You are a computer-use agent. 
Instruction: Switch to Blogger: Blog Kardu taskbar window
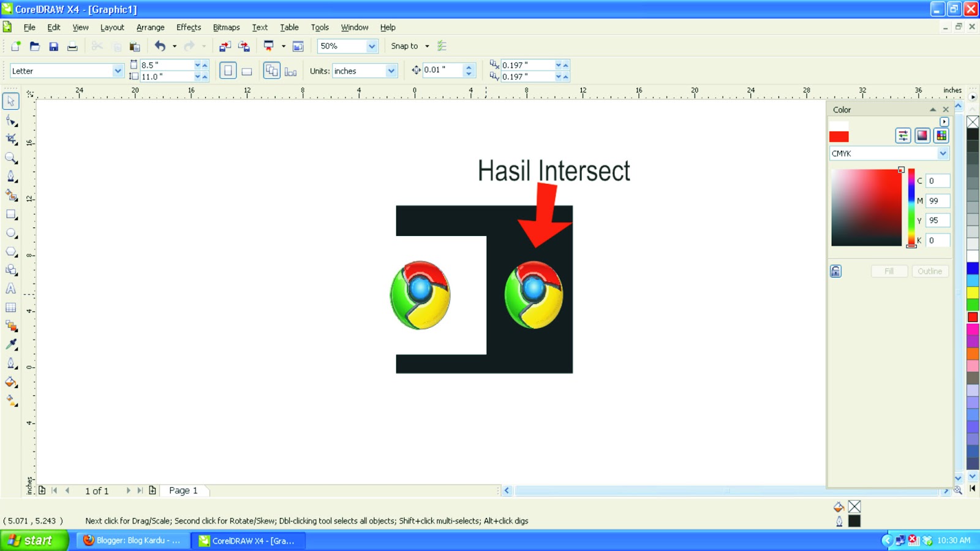coord(132,541)
